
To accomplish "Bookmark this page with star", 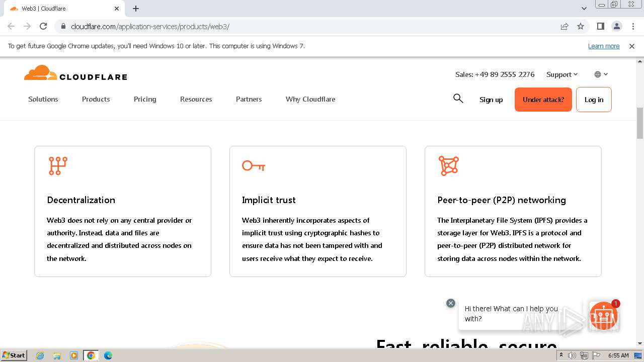I will (581, 26).
